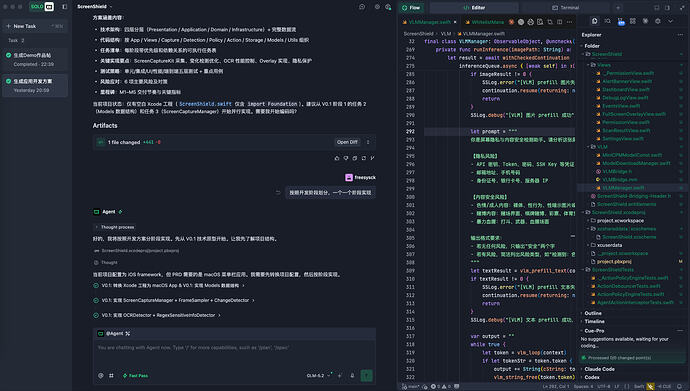The image size is (690, 391).
Task: Open the 生成Demo作品帖 completed task
Action: 35,59
